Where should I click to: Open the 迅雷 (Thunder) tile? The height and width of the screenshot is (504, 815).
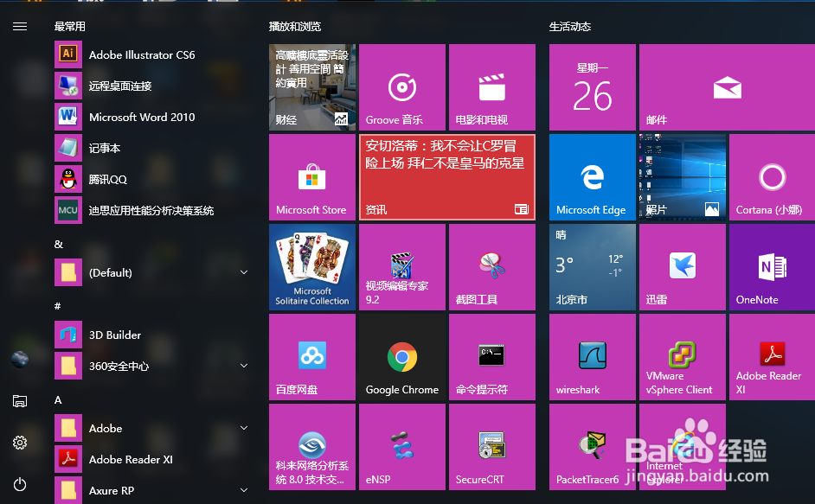(683, 267)
